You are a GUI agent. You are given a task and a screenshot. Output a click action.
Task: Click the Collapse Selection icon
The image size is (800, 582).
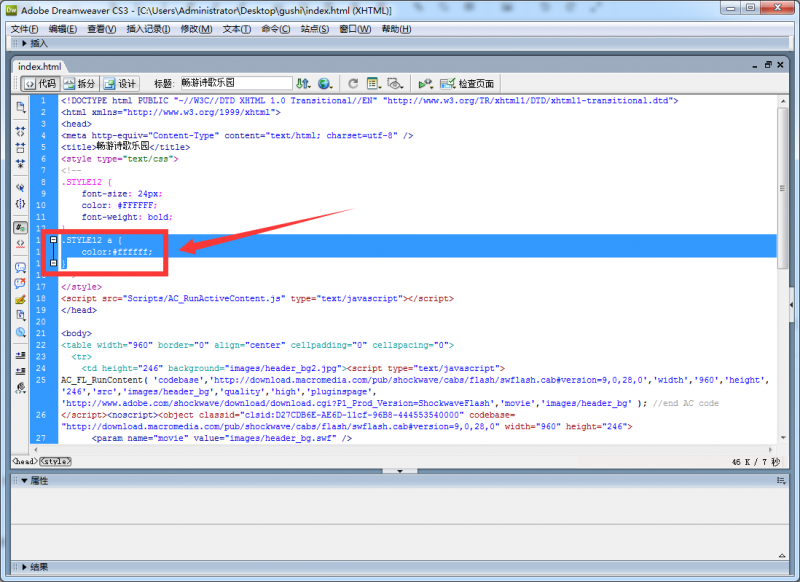[x=20, y=148]
